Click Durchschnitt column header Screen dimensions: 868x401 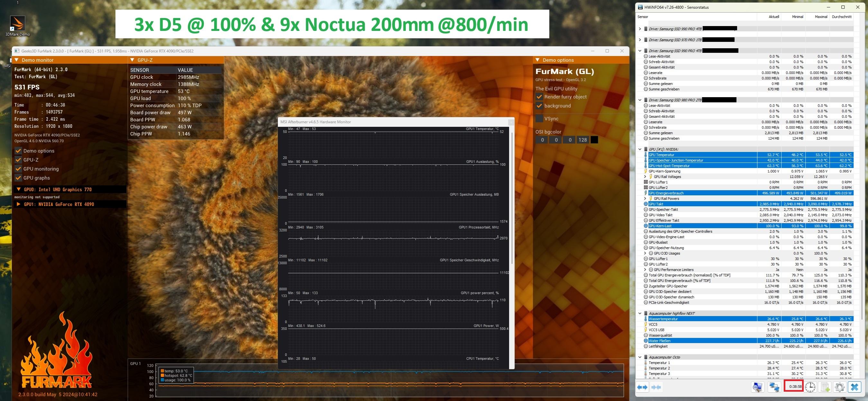tap(841, 17)
